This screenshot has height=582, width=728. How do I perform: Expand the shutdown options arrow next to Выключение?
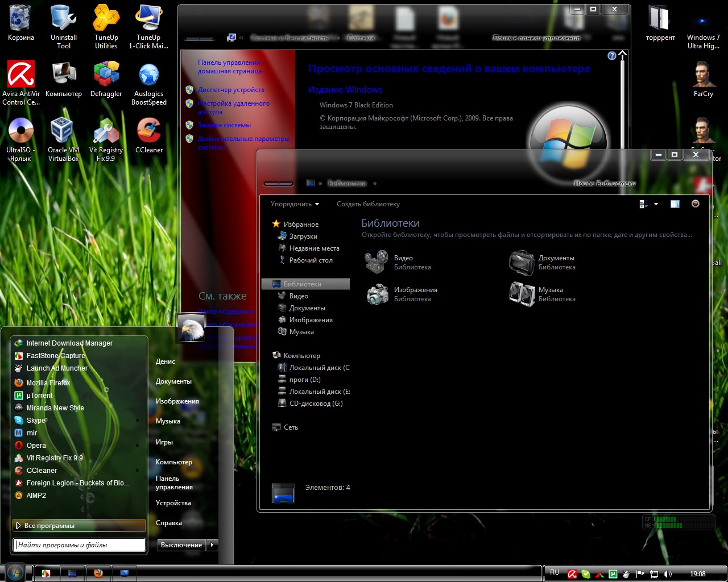pyautogui.click(x=212, y=545)
